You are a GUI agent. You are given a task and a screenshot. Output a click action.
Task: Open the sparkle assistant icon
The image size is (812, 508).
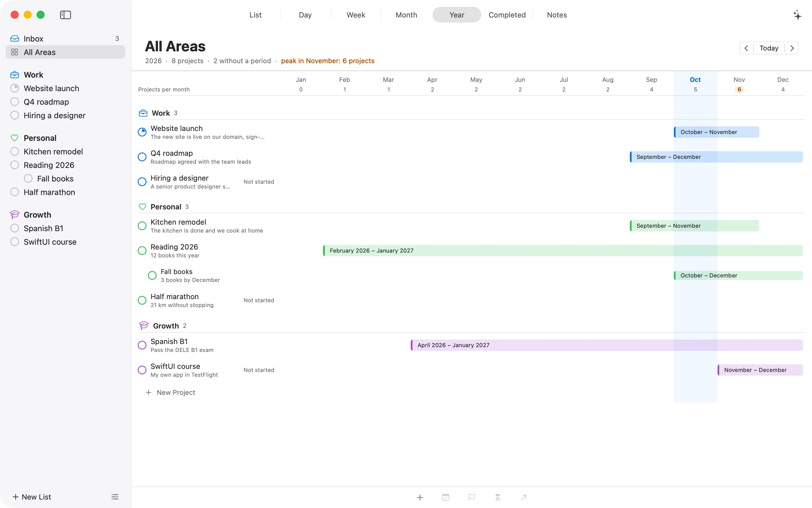tap(797, 15)
